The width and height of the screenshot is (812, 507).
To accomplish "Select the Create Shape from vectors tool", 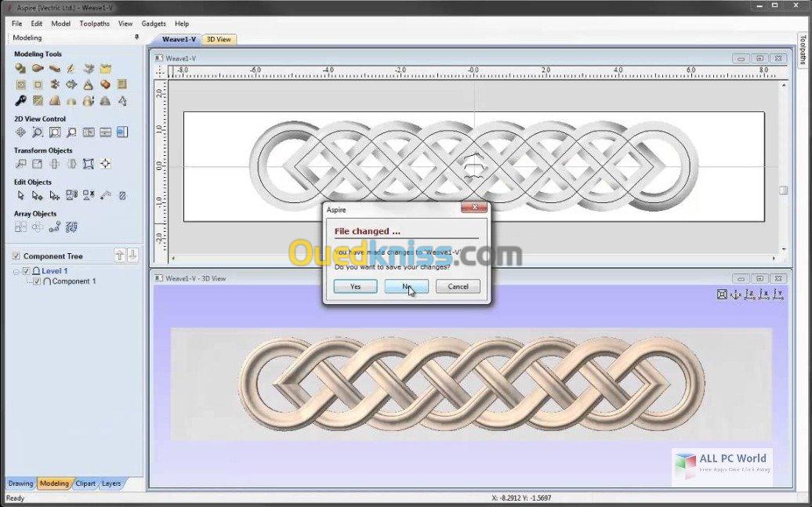I will 20,68.
